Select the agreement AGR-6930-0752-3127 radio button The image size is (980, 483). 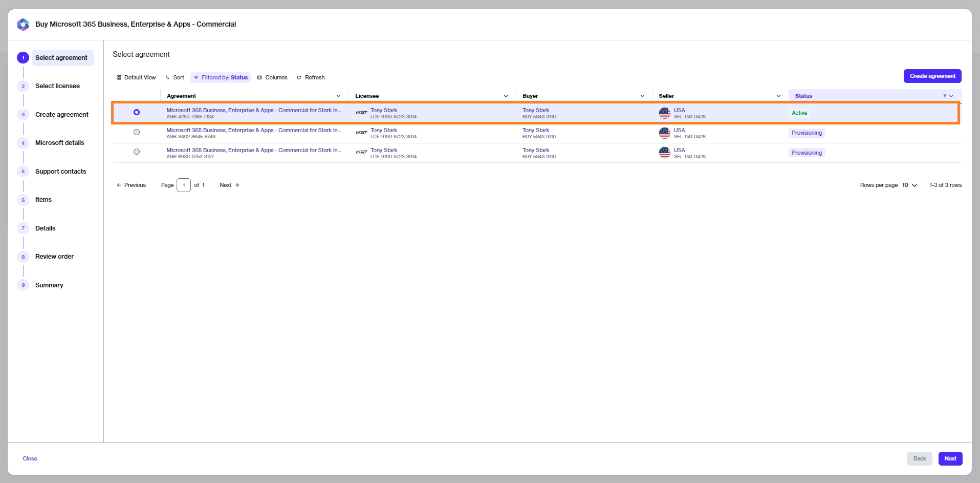137,152
